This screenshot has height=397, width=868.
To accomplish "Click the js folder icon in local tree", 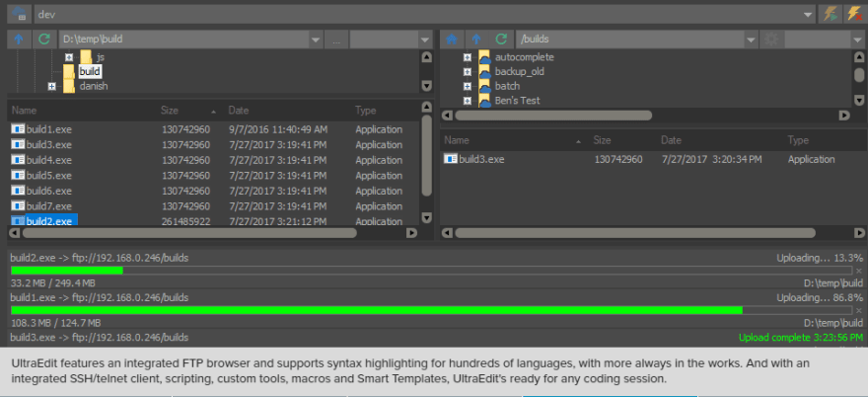I will [x=85, y=57].
